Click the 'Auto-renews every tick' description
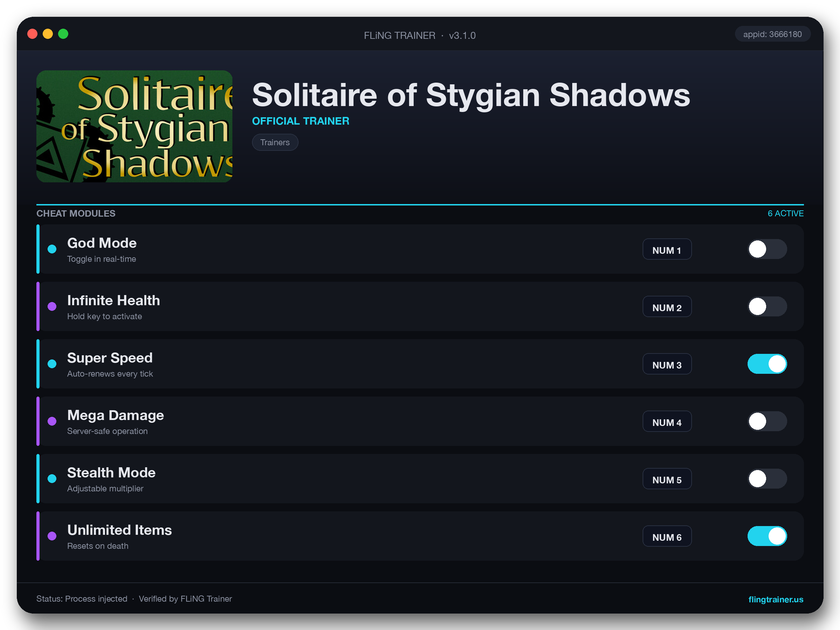The width and height of the screenshot is (840, 630). tap(110, 374)
